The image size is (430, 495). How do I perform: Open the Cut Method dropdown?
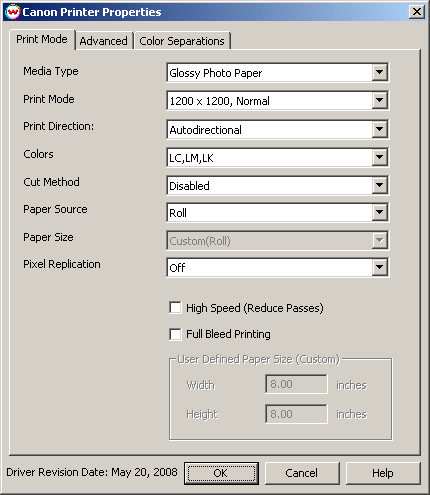pos(277,185)
